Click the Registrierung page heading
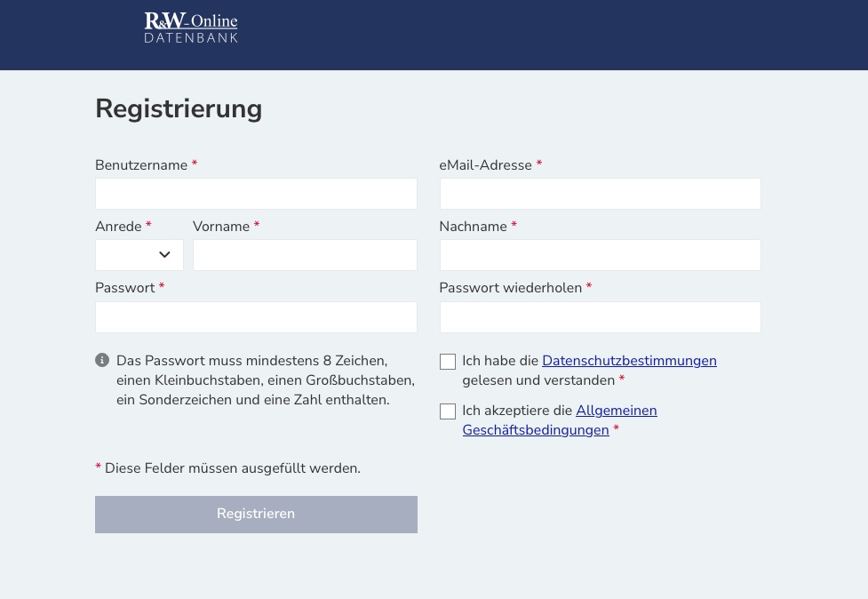 point(179,108)
